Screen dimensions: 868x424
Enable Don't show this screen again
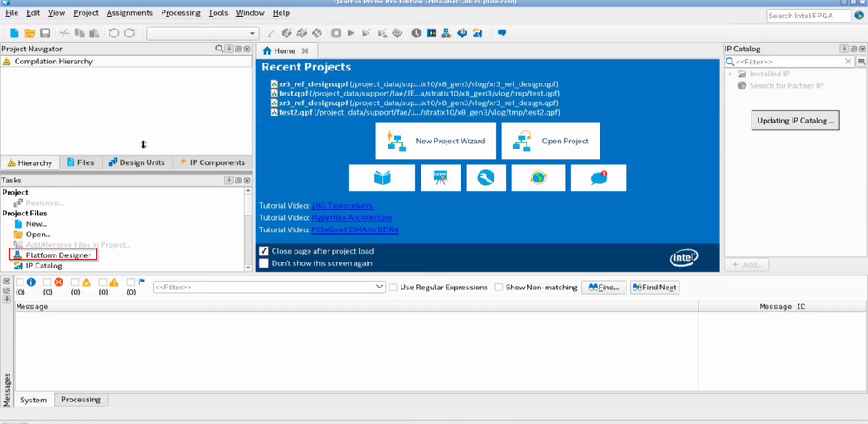click(264, 263)
